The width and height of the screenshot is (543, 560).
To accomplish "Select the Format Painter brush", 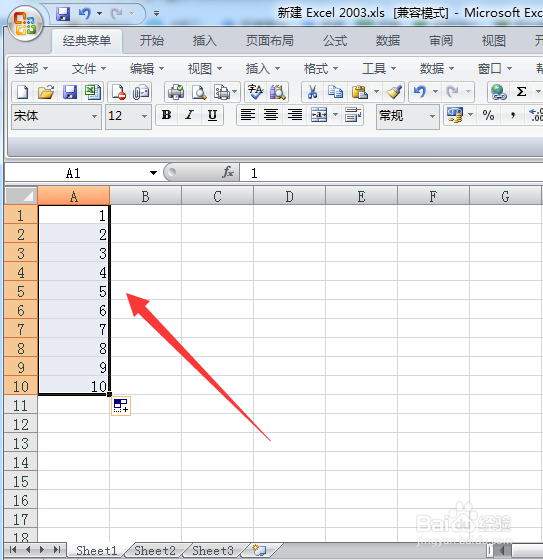I will click(x=394, y=92).
